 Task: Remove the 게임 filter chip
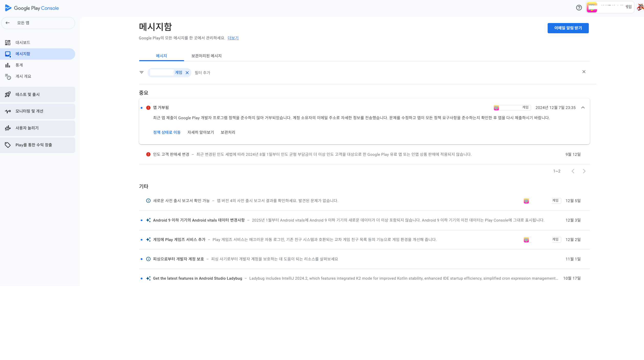click(187, 73)
